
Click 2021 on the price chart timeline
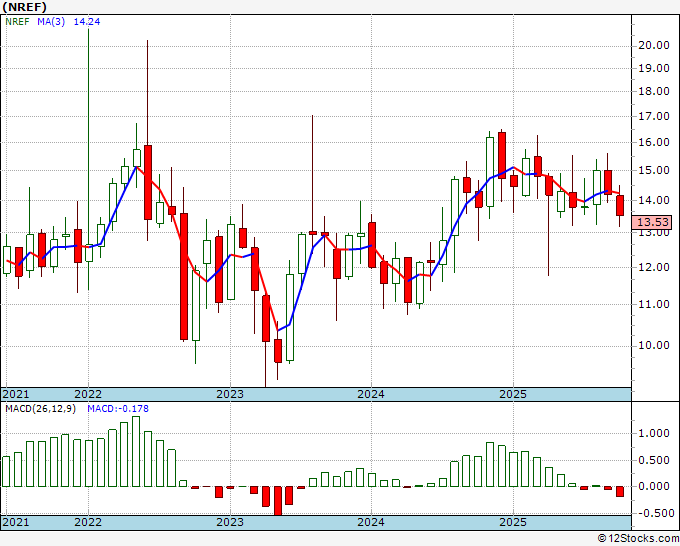click(x=16, y=394)
